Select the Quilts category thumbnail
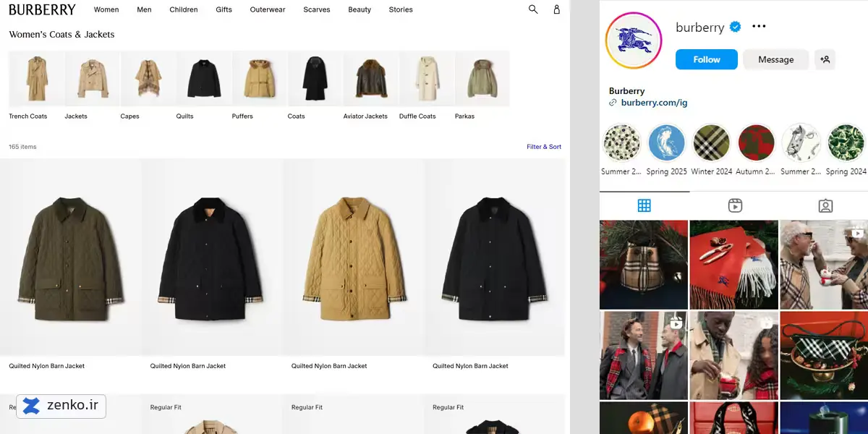868x434 pixels. pyautogui.click(x=204, y=79)
